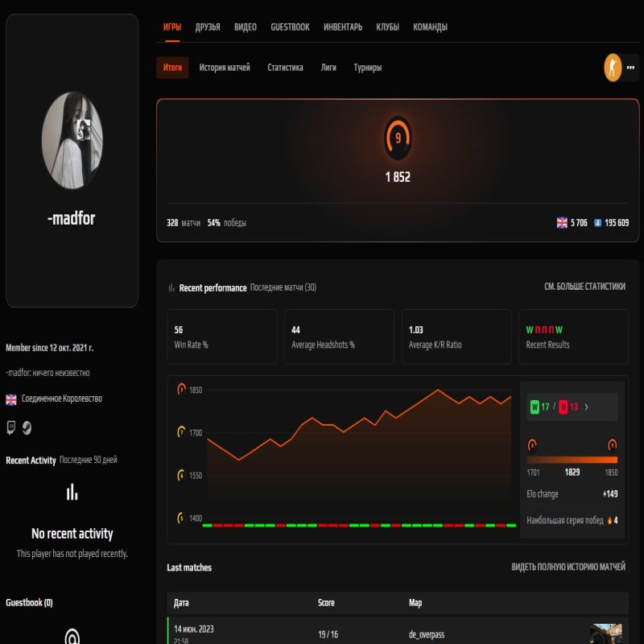
Task: Click the orange Elo progress bar at 1829
Action: pos(572,460)
